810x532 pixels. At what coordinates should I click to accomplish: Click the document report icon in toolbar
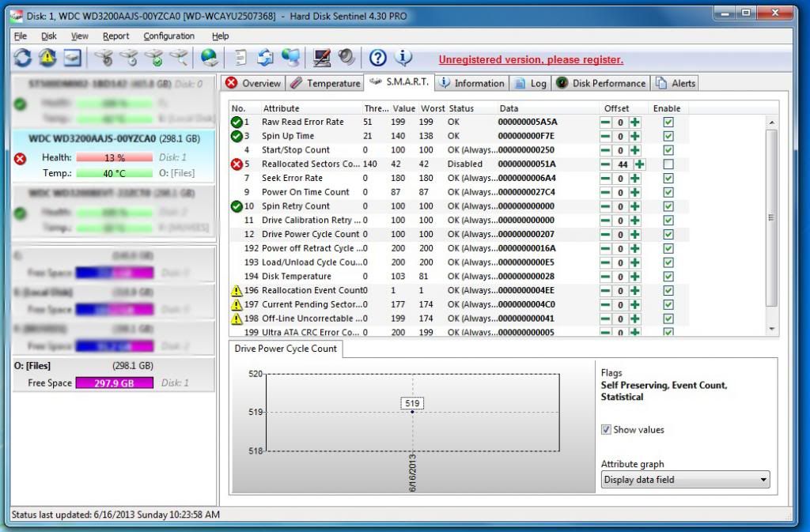pyautogui.click(x=240, y=58)
